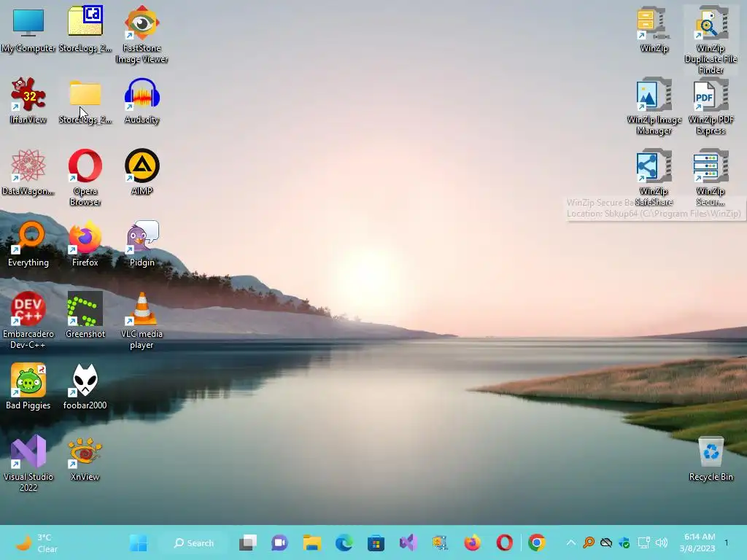Select the Firefox desktop shortcut
The width and height of the screenshot is (747, 560).
point(85,244)
